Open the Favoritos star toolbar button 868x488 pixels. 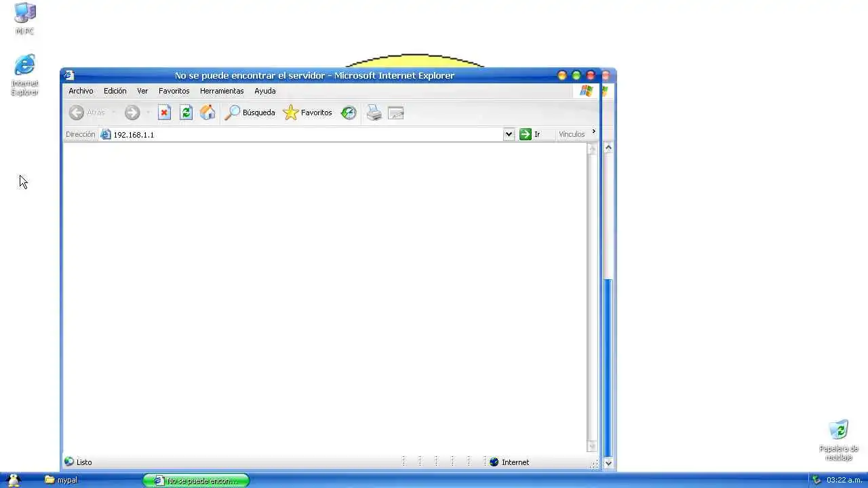[308, 113]
